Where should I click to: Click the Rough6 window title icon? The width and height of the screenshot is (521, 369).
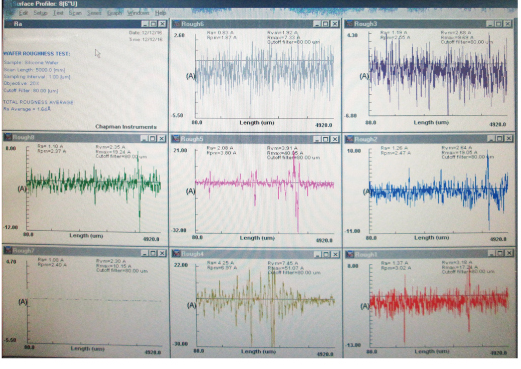coord(176,24)
